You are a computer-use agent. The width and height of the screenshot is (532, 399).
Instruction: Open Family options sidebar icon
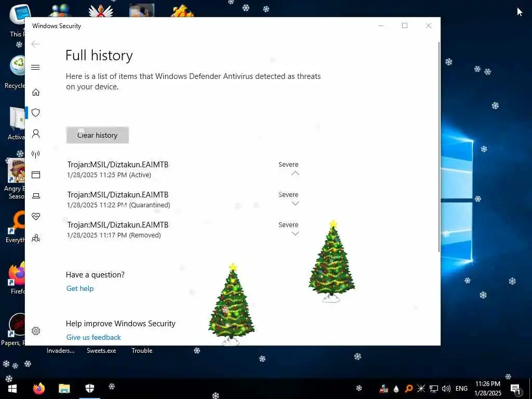click(36, 238)
